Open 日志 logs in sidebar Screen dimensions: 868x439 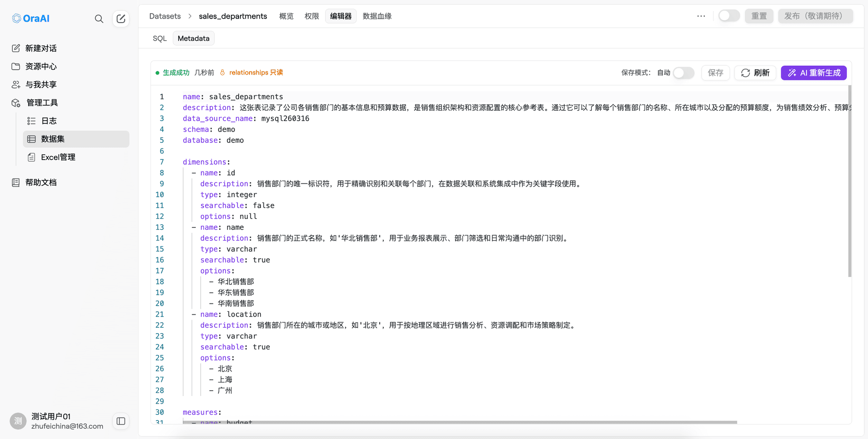coord(49,121)
